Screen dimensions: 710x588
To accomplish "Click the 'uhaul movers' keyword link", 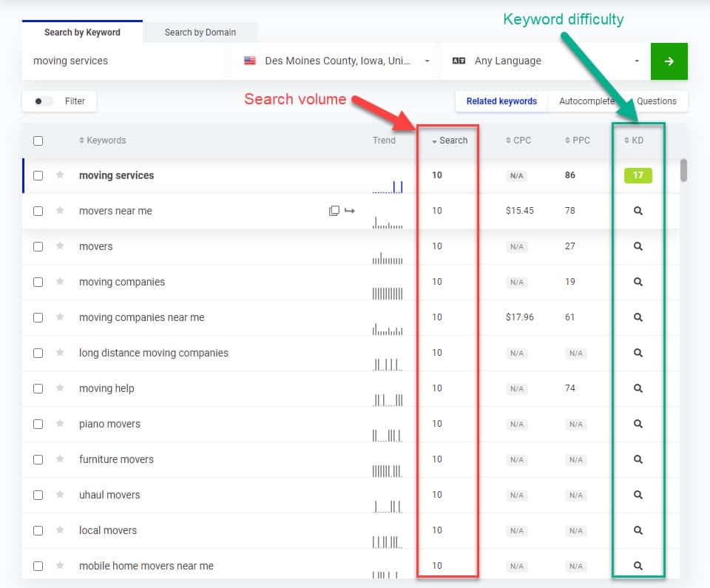I will [109, 495].
